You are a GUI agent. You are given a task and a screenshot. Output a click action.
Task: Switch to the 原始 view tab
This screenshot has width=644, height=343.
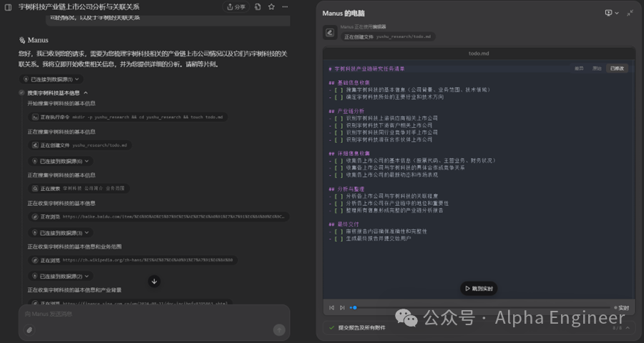point(597,69)
